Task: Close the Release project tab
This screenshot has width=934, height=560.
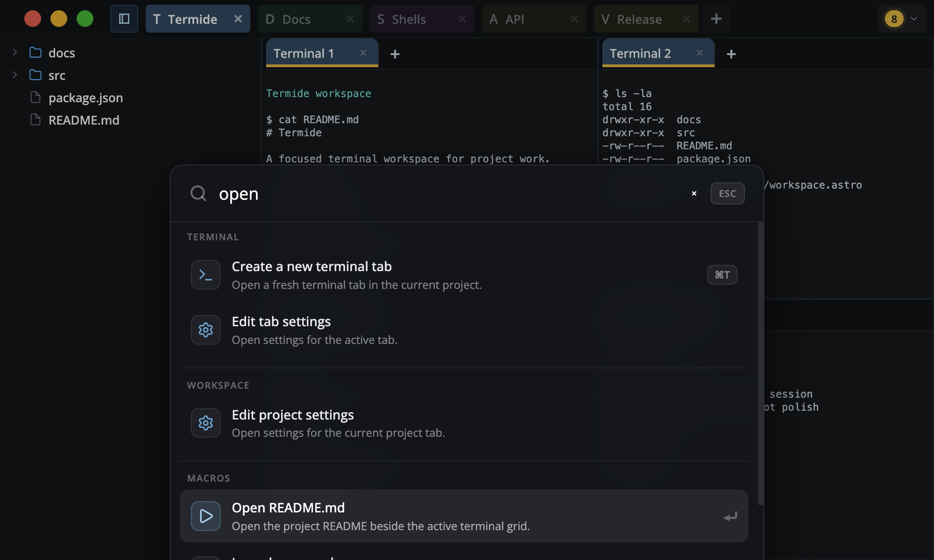Action: pos(686,19)
